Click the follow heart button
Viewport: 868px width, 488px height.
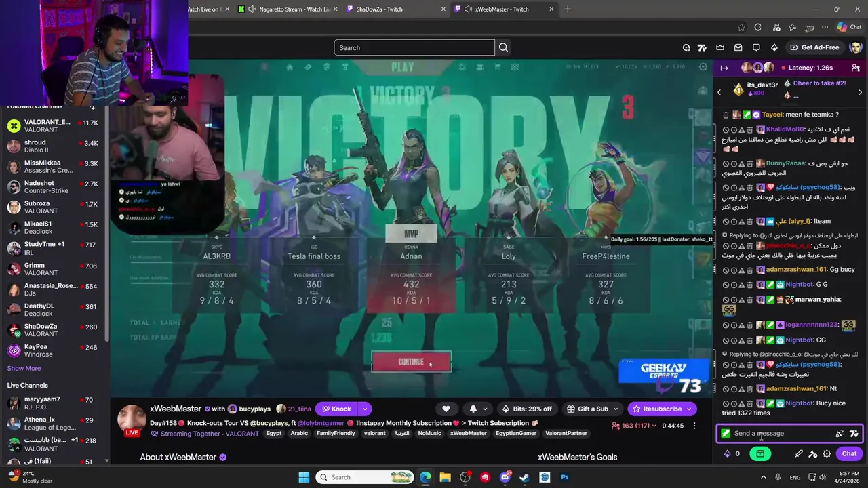click(x=446, y=409)
